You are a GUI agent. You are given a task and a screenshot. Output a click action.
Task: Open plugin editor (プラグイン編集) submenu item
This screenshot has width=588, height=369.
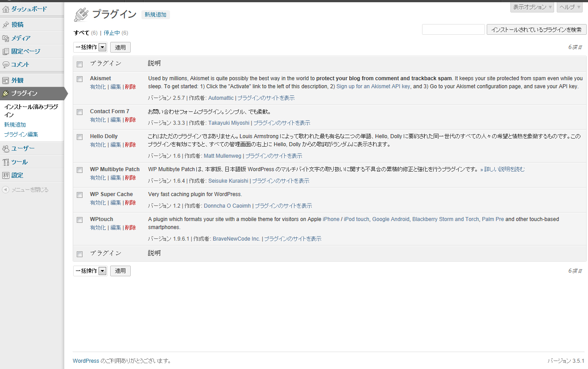click(x=21, y=135)
